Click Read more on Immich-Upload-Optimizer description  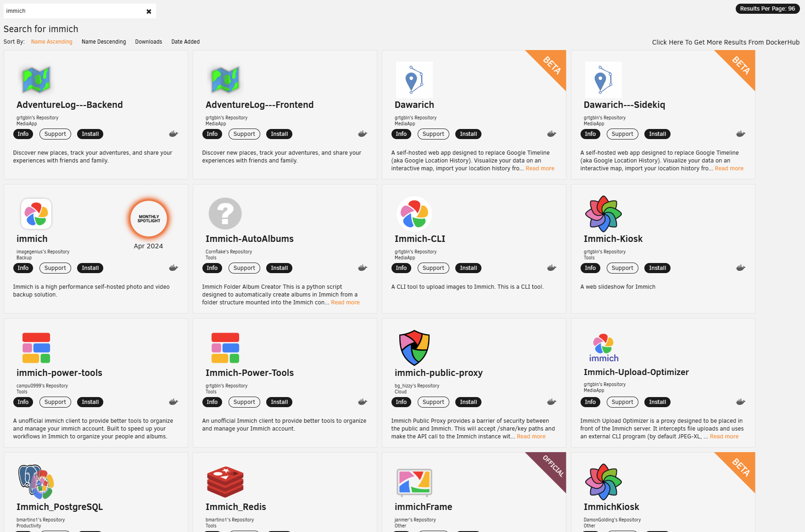pyautogui.click(x=724, y=436)
